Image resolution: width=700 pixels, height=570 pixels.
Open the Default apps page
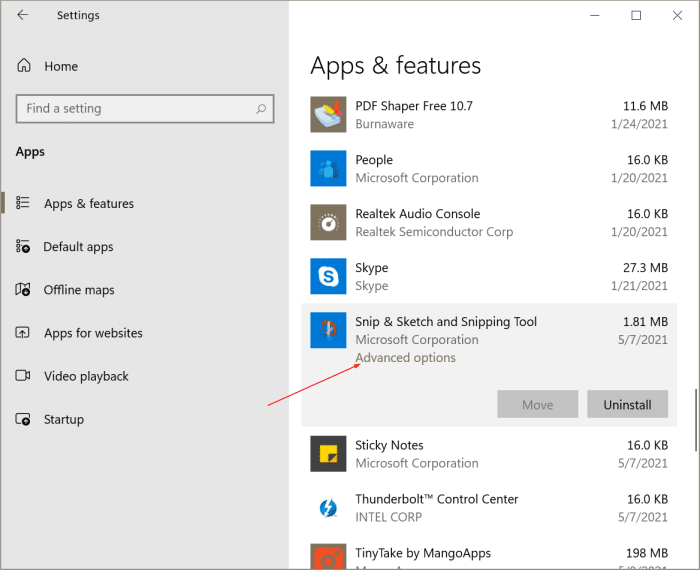pos(78,247)
